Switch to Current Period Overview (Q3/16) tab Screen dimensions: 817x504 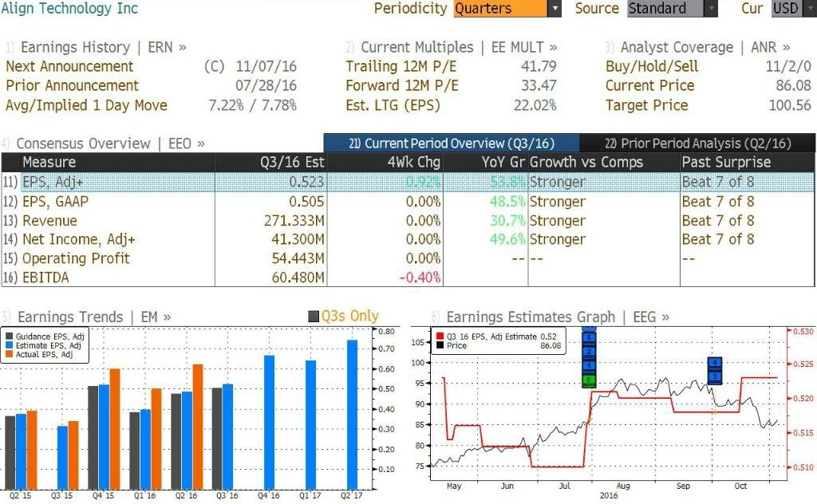click(x=452, y=144)
